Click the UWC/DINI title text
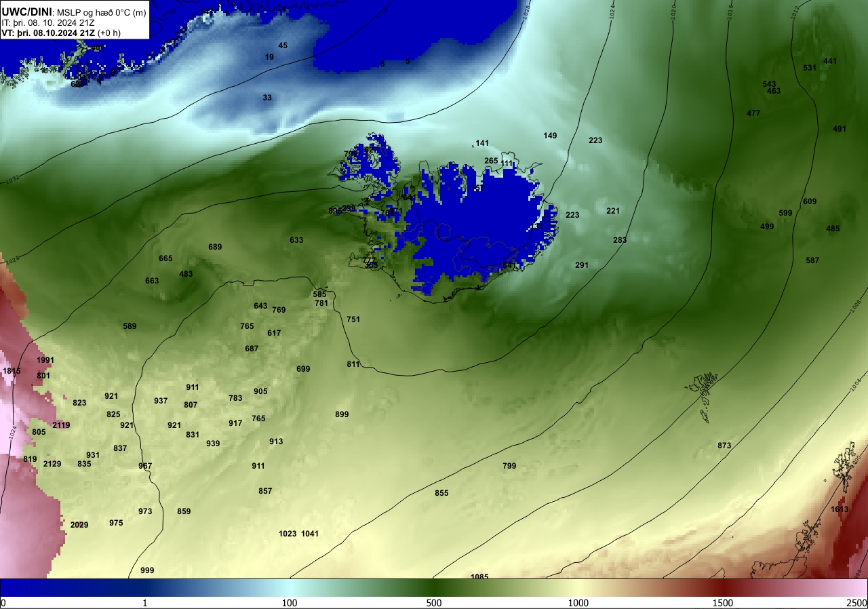Viewport: 868px width, 609px height. point(26,12)
